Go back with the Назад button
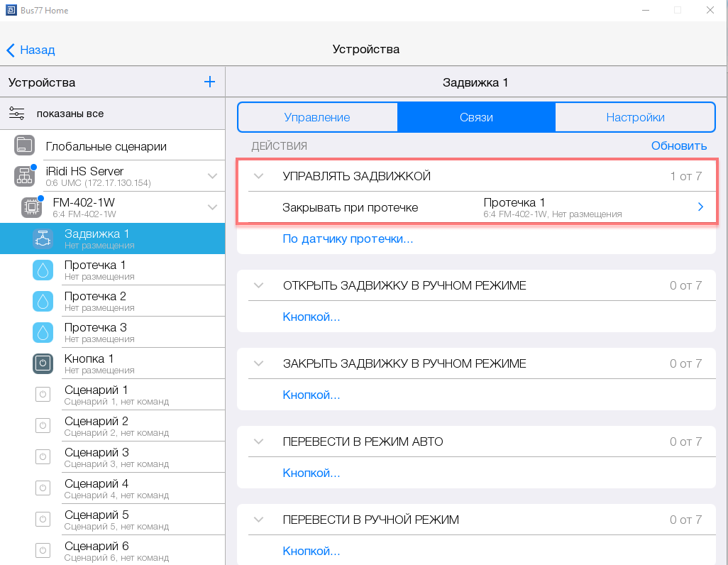728x565 pixels. [31, 50]
